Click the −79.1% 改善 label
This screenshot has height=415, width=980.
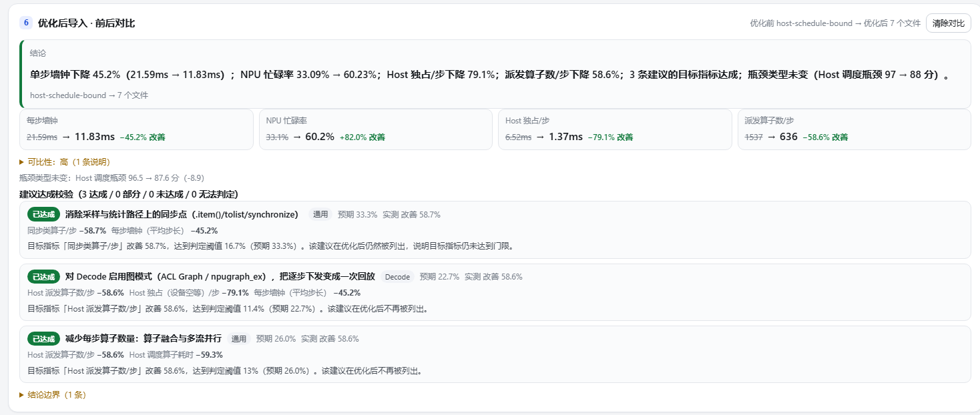pos(611,137)
